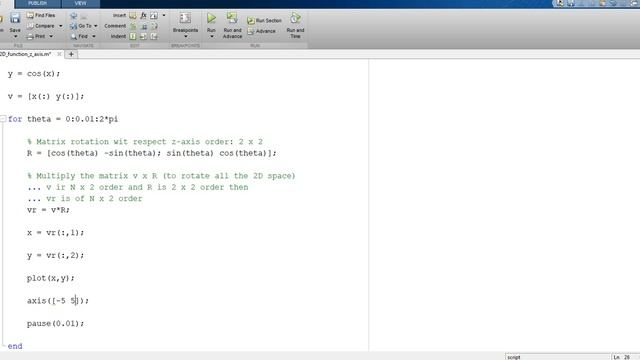The image size is (640, 360).
Task: Click the 'Multiply the matrix v x R' comment
Action: [x=161, y=176]
